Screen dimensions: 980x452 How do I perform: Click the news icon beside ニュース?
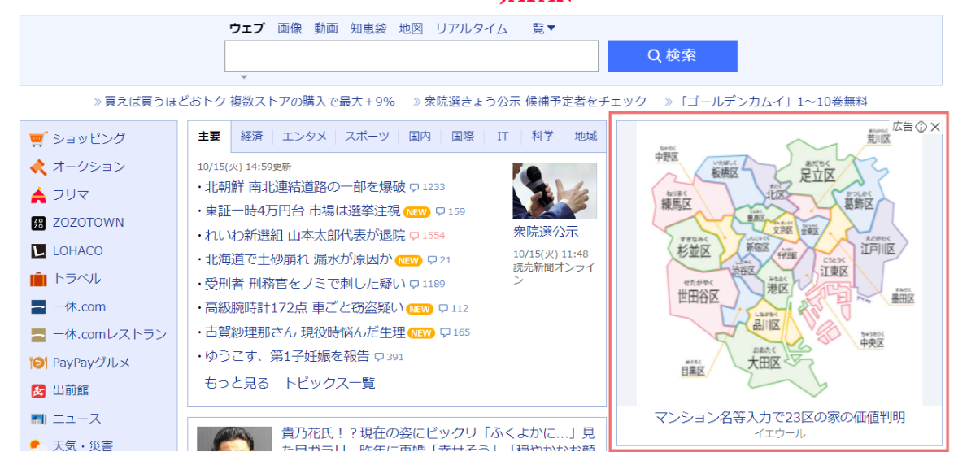click(x=38, y=419)
